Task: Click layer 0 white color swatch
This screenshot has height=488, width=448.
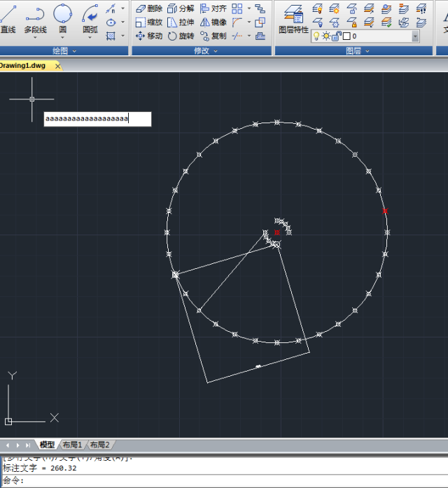Action: (346, 36)
